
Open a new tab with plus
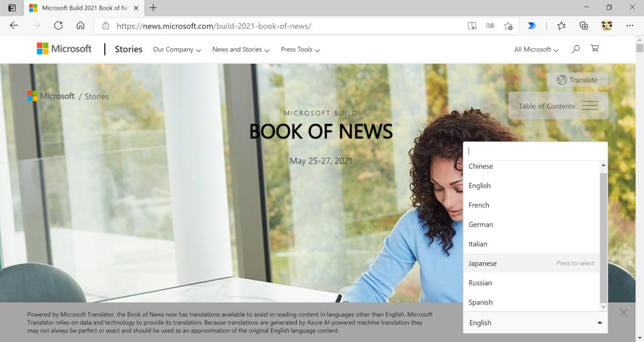point(153,8)
